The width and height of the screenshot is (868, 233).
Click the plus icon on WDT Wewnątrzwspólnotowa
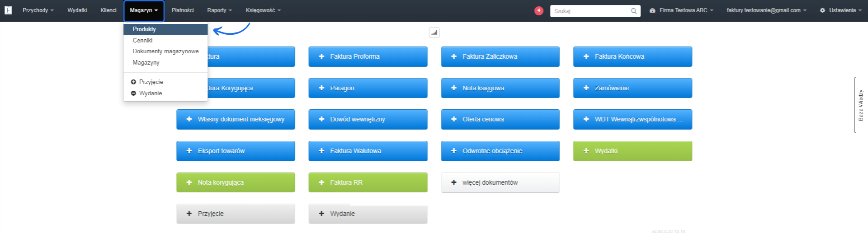click(x=586, y=119)
